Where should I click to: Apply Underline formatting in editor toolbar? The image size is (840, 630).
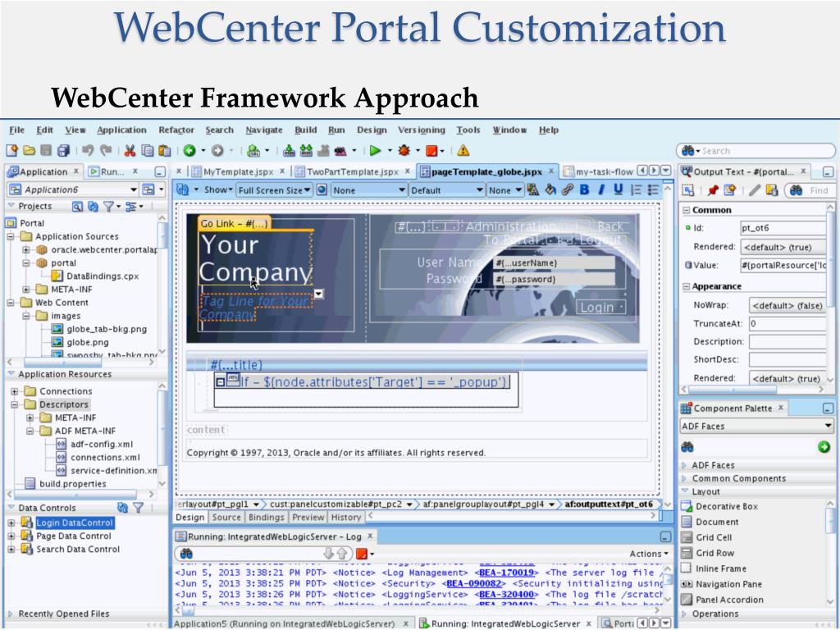coord(619,189)
